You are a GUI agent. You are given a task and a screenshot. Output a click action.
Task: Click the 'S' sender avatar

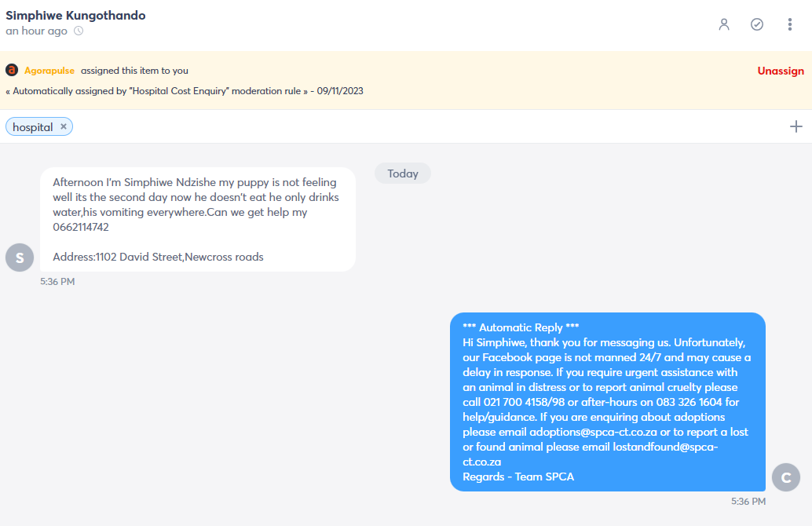pyautogui.click(x=20, y=258)
